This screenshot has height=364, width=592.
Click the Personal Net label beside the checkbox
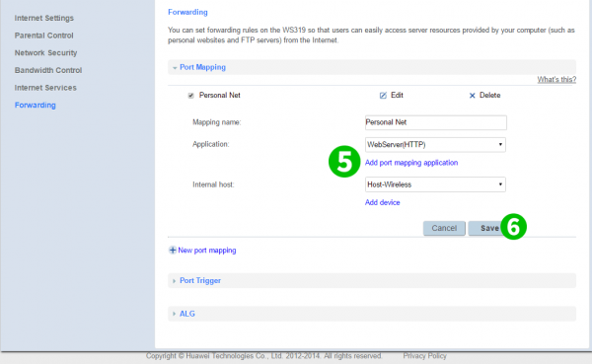(220, 95)
